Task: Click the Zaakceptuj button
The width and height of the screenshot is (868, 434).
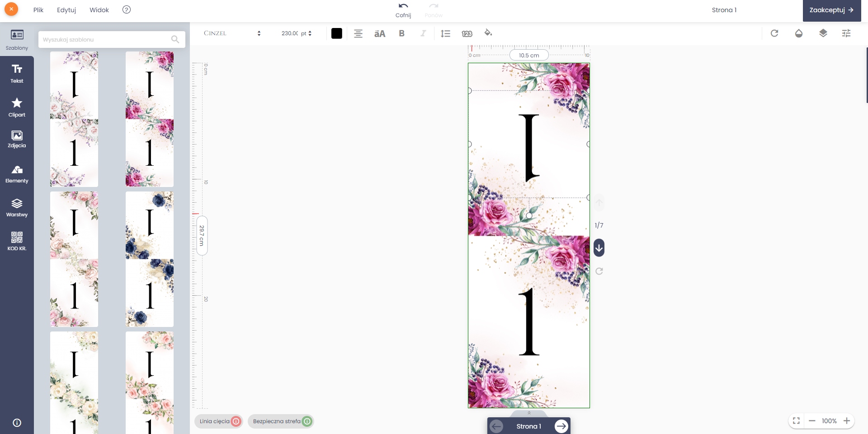Action: point(831,10)
